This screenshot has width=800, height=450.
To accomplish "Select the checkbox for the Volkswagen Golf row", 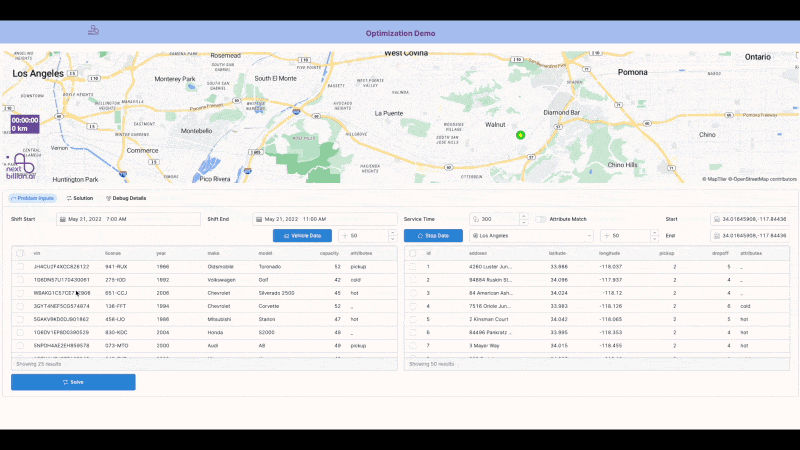I will click(20, 280).
